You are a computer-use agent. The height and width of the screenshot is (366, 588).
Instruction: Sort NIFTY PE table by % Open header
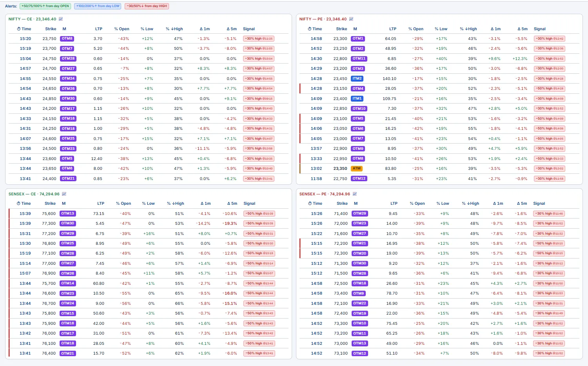[x=416, y=29]
